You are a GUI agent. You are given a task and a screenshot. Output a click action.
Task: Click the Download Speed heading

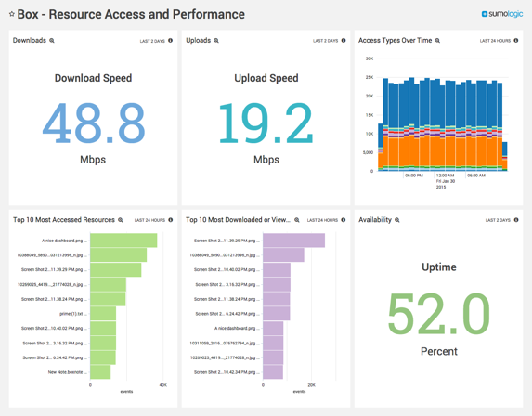click(93, 78)
